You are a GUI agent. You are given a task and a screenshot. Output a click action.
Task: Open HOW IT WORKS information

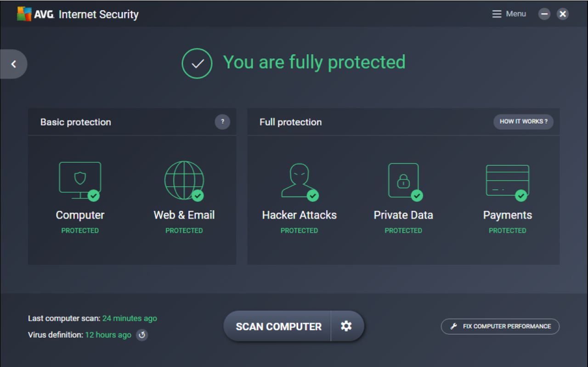point(523,122)
